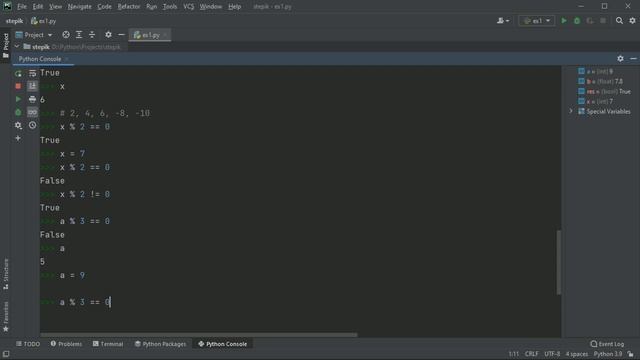640x360 pixels.
Task: Open the Run menu
Action: 151,7
